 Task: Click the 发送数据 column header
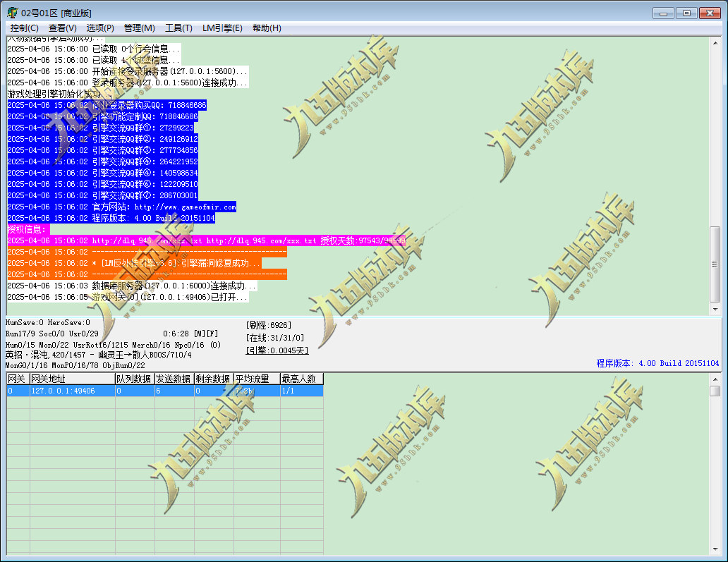[174, 379]
